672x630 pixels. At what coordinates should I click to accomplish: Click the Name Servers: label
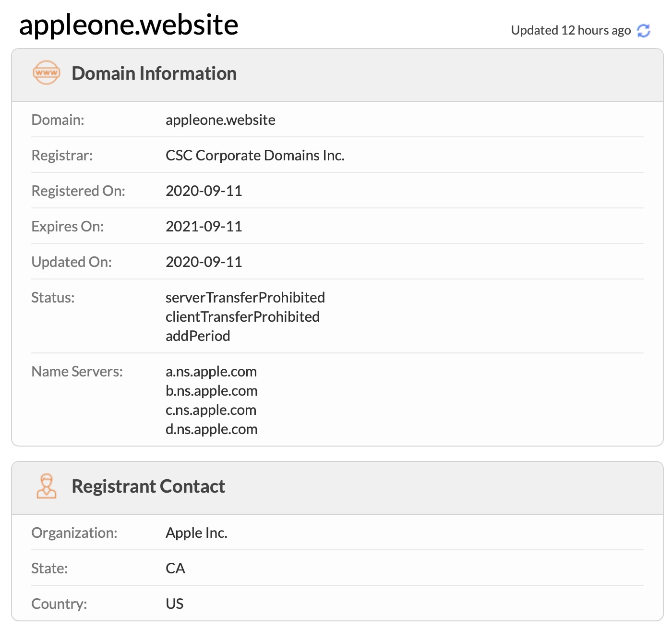[77, 371]
